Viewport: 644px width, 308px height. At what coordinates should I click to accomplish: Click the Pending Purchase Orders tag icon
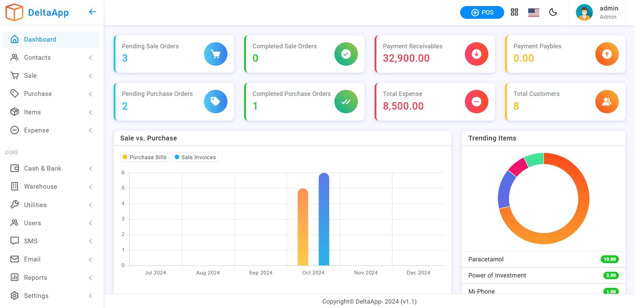tap(215, 102)
